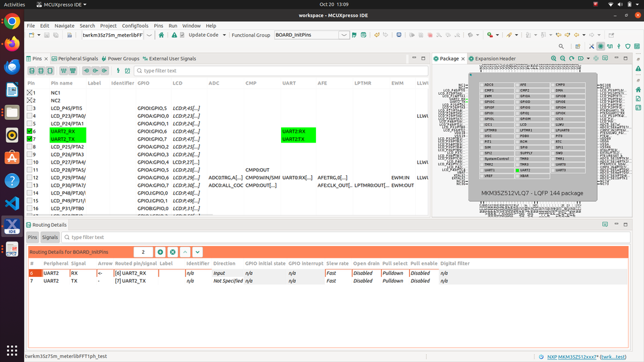Viewport: 644px width, 362px height.
Task: Click the orange-highlighted row number 6 in routing table
Action: point(35,273)
